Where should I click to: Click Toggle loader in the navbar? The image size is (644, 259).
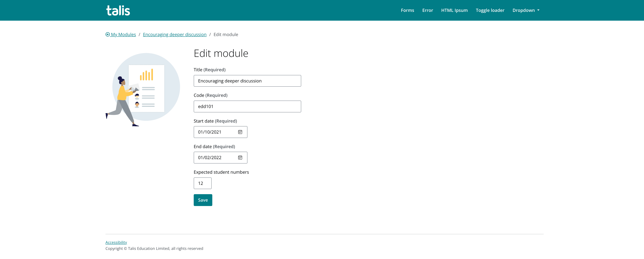490,10
